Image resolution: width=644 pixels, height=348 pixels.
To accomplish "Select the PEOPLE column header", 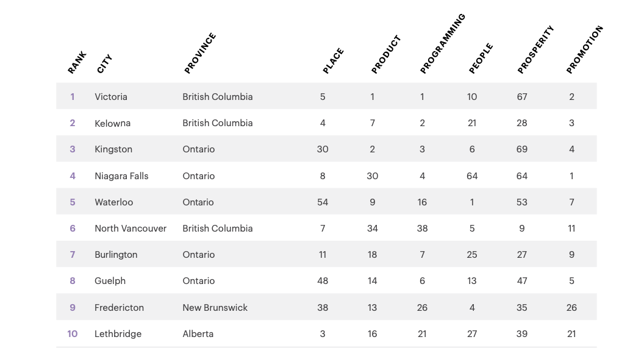I will 481,59.
